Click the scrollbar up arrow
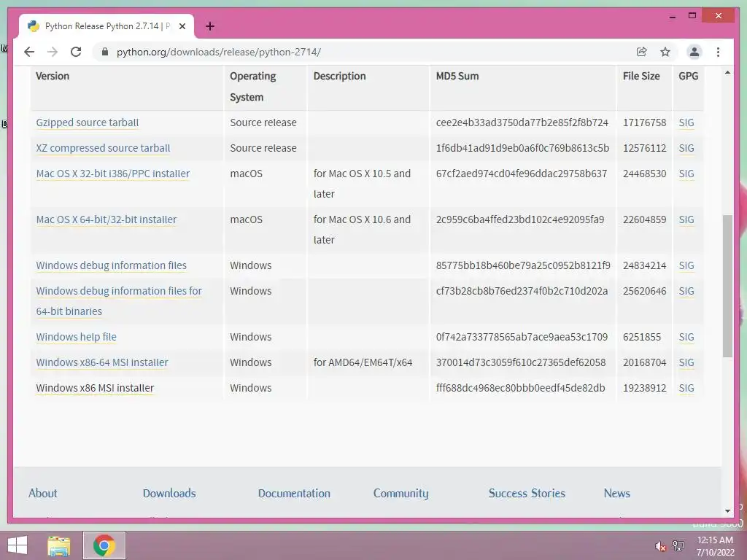This screenshot has width=747, height=560. [727, 72]
